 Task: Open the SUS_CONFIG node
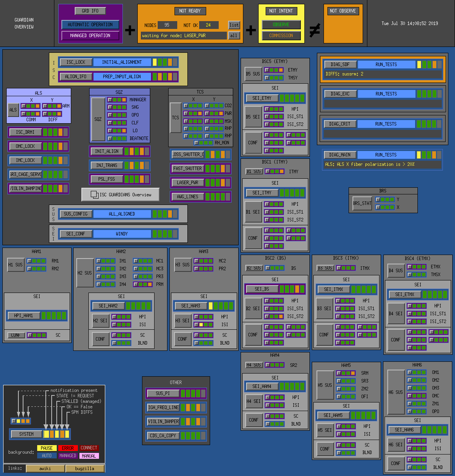click(76, 214)
